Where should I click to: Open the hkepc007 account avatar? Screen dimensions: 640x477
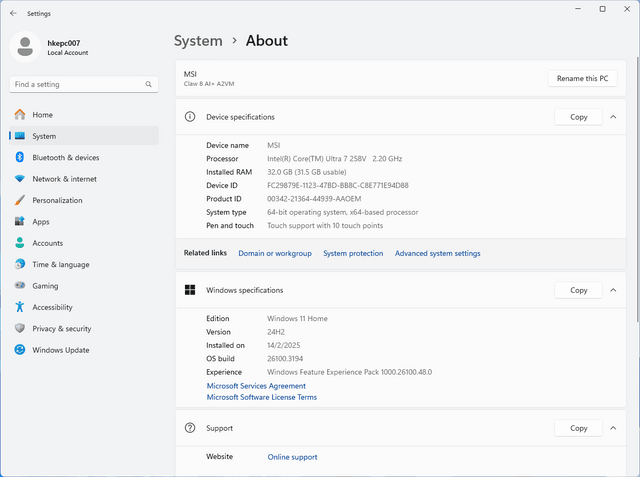pyautogui.click(x=25, y=47)
